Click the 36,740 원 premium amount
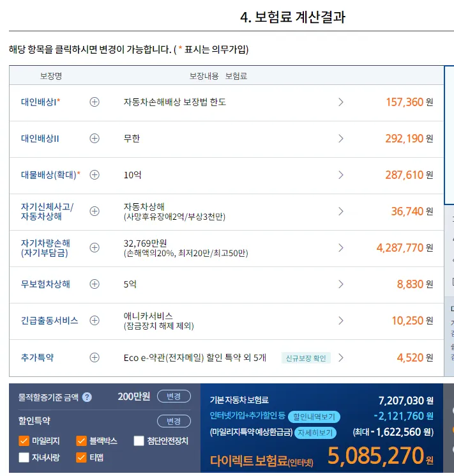 412,211
